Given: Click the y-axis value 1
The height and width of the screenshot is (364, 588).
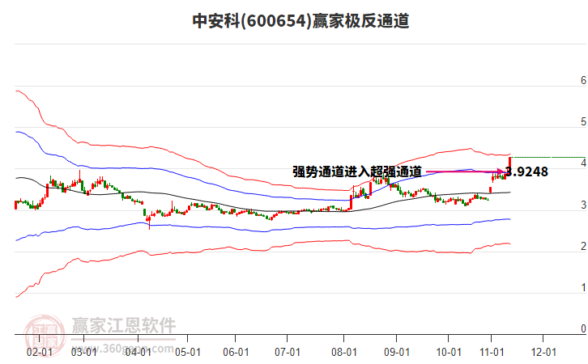Looking at the screenshot, I should coord(583,288).
